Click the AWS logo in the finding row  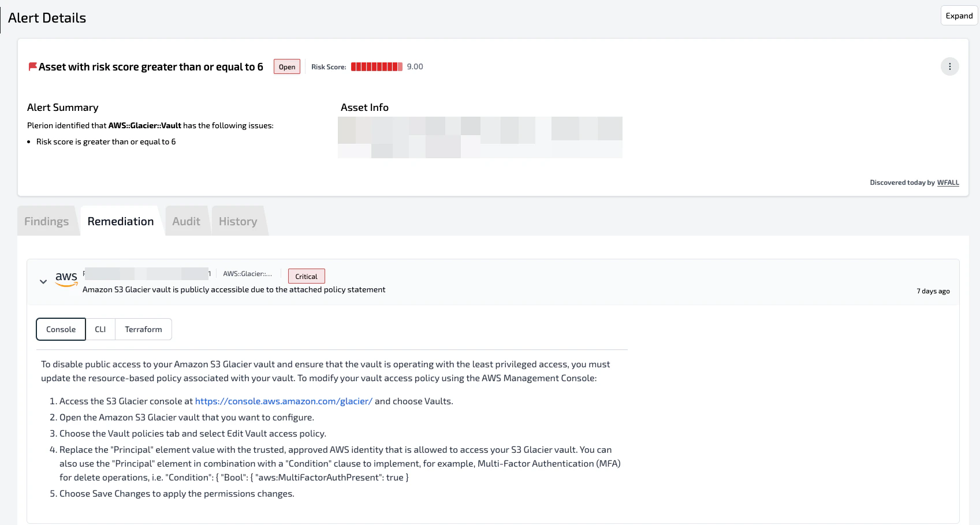(x=66, y=279)
